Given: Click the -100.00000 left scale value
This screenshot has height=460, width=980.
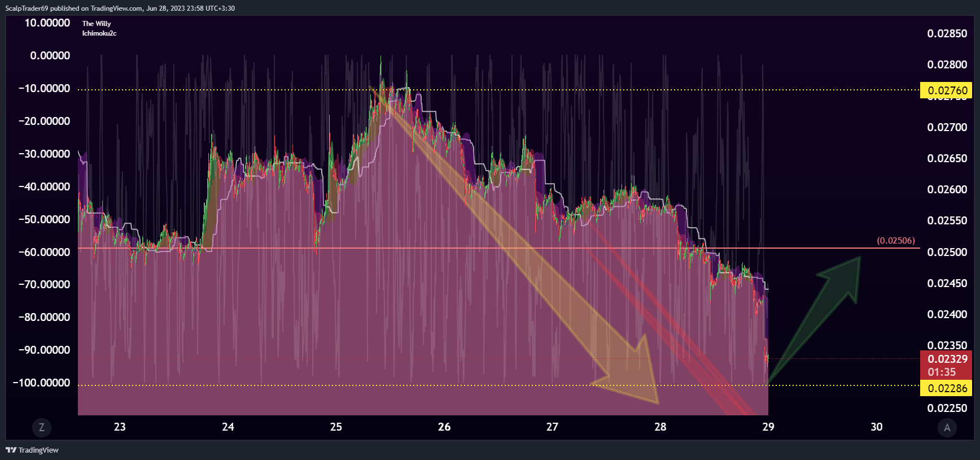Looking at the screenshot, I should (x=41, y=383).
